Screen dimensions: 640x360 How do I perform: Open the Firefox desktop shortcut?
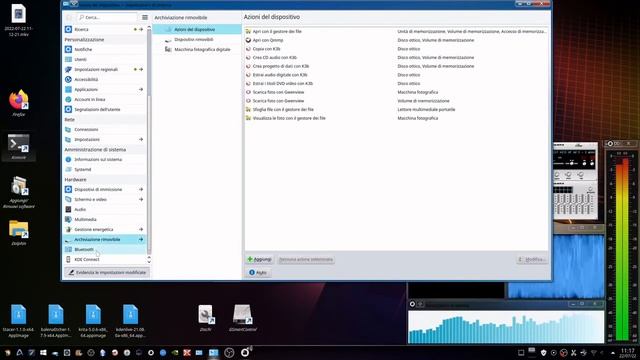[18, 103]
